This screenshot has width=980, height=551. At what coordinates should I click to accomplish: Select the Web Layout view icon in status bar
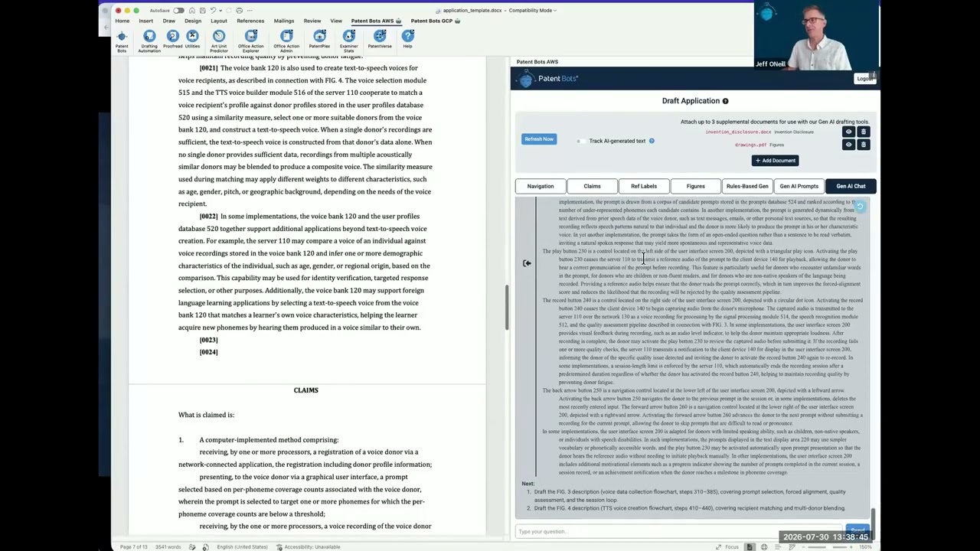click(763, 547)
